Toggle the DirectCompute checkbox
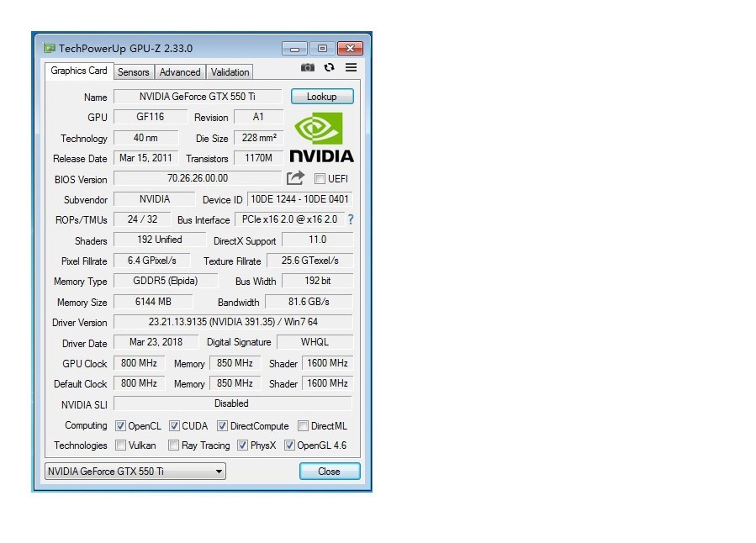756x543 pixels. coord(222,425)
